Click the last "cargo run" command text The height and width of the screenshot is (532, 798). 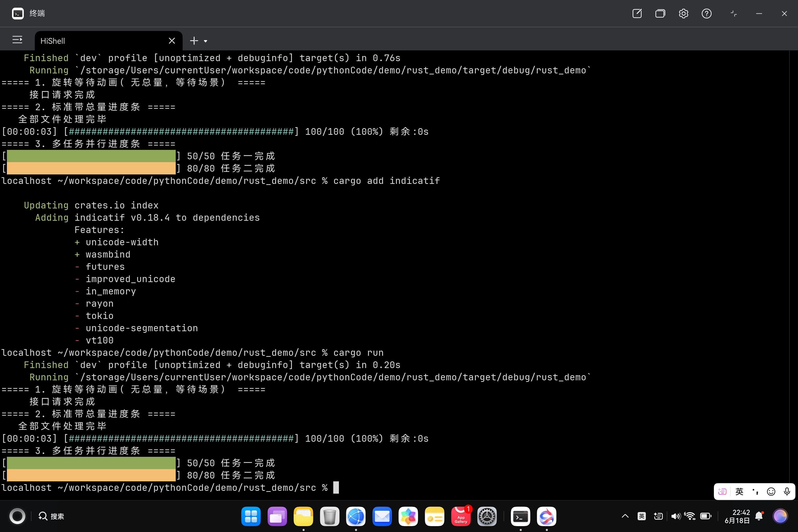[358, 353]
